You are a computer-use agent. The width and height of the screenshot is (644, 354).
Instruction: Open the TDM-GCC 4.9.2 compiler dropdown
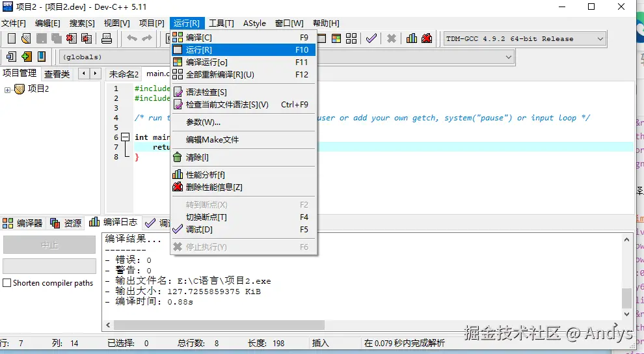[524, 39]
